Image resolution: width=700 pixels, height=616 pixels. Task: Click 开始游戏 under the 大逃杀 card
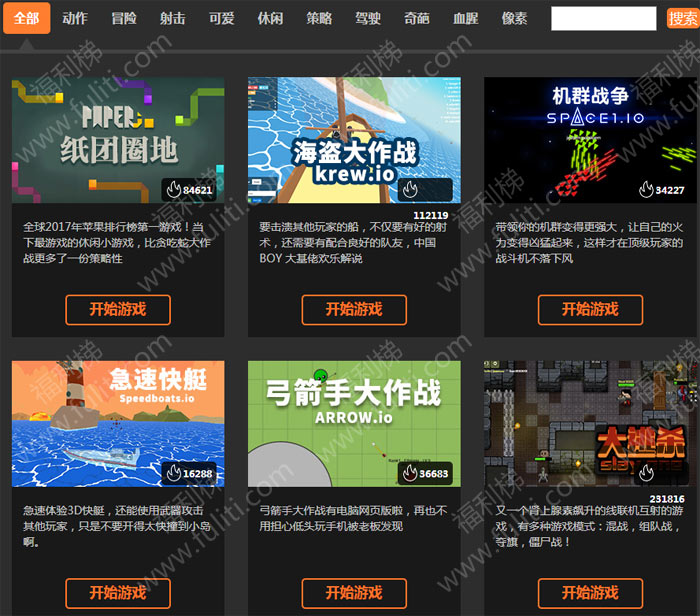(590, 593)
